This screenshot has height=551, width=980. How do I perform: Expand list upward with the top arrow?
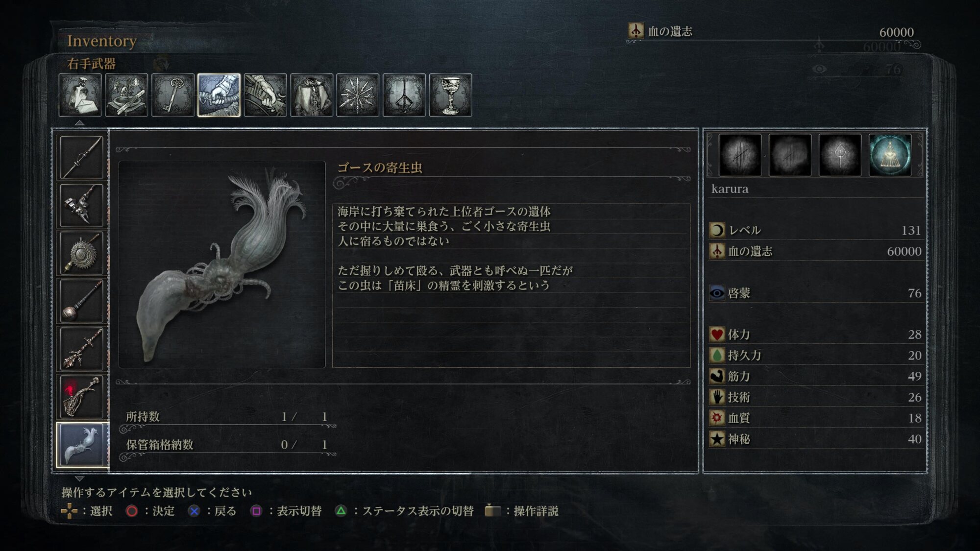pyautogui.click(x=79, y=123)
